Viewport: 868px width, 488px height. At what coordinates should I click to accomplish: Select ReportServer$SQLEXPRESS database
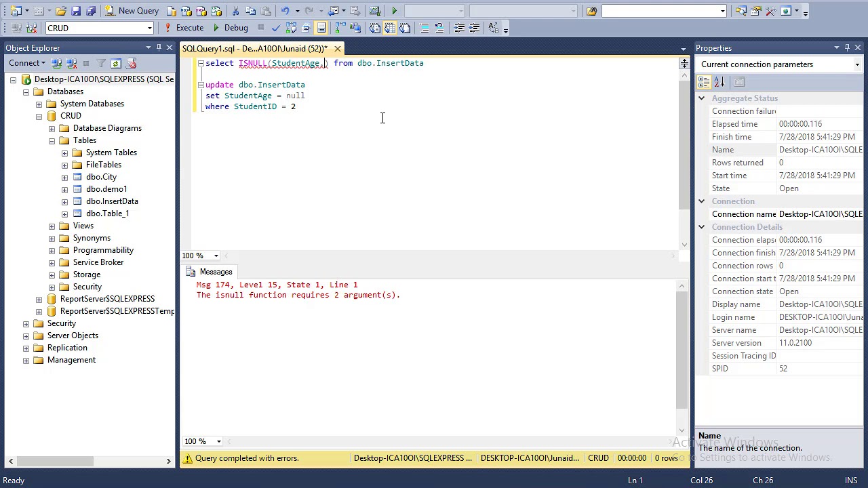click(x=107, y=299)
